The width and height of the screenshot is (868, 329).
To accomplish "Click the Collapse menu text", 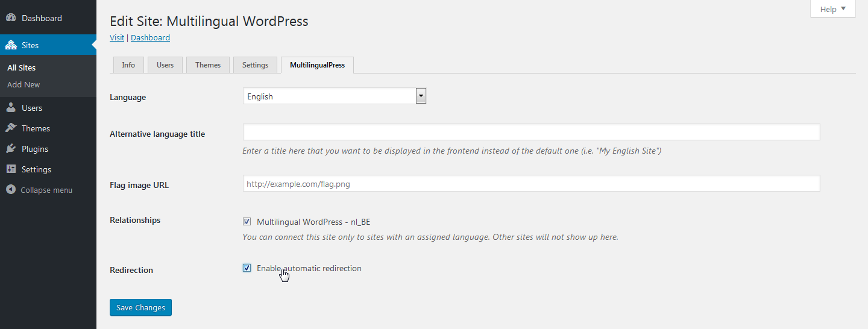I will (x=46, y=190).
